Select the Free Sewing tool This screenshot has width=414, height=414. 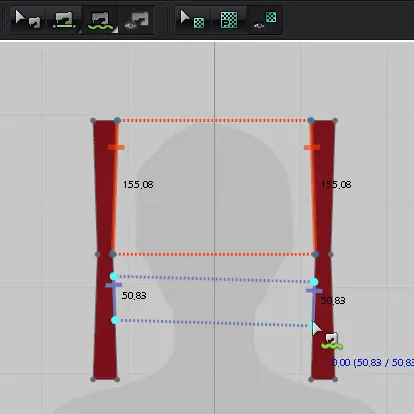click(101, 20)
